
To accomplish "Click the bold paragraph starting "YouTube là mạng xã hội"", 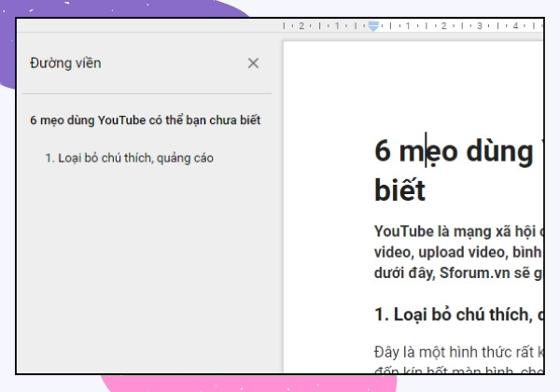I will [458, 252].
